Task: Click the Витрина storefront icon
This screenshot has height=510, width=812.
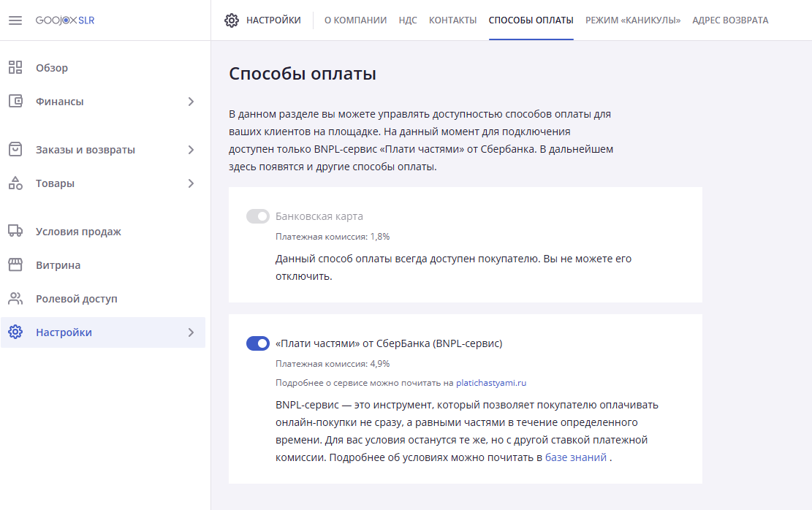Action: [15, 265]
